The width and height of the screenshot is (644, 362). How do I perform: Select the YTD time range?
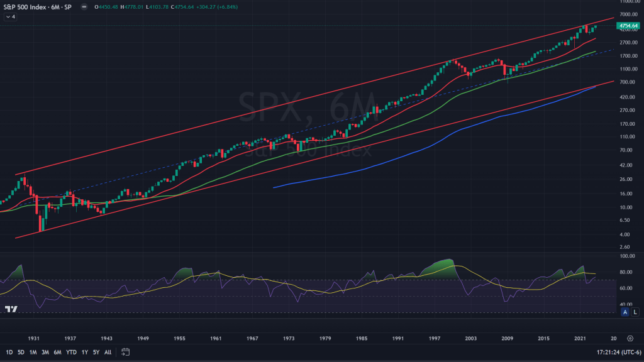coord(71,351)
